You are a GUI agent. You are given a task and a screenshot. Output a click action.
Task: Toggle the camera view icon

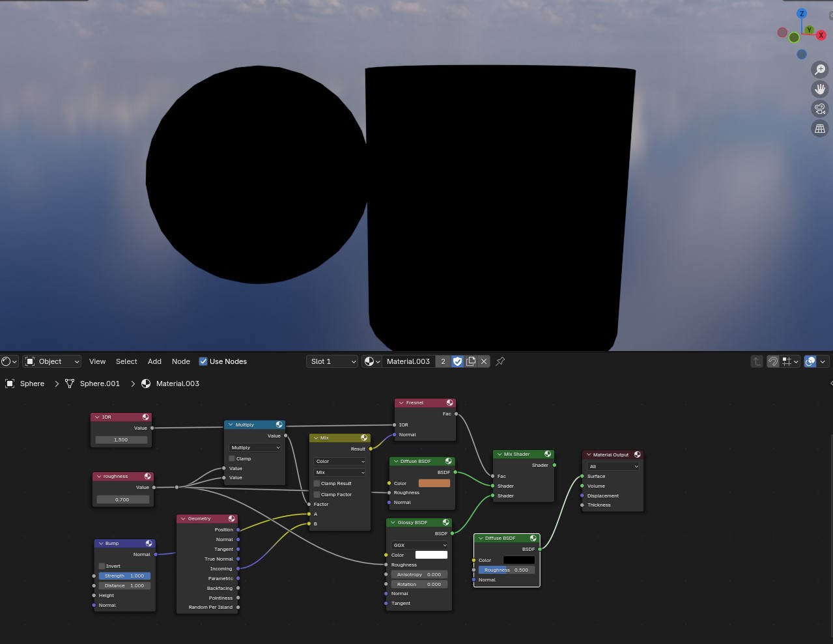click(x=820, y=109)
